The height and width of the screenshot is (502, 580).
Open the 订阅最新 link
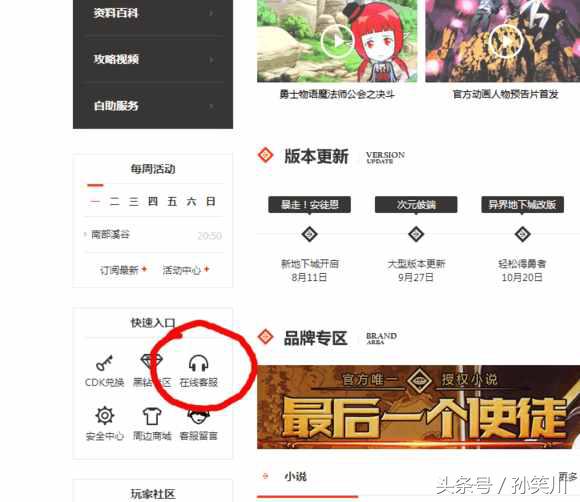point(119,270)
